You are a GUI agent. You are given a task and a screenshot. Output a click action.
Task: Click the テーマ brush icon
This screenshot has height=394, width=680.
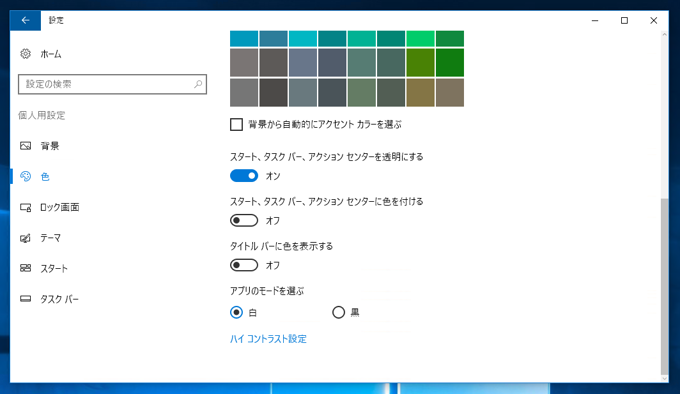[x=26, y=238]
